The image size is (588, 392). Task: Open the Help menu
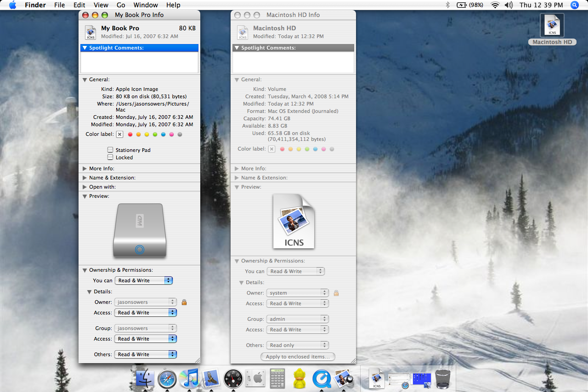coord(173,5)
